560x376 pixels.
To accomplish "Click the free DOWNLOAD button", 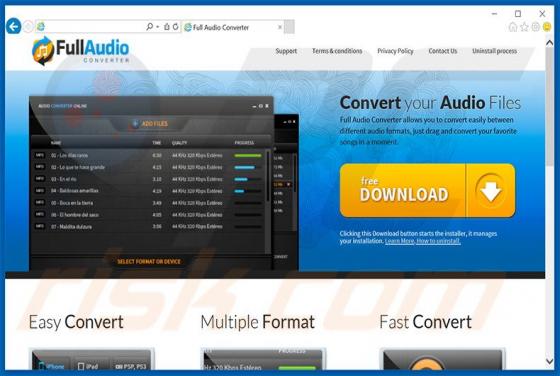I will (x=428, y=190).
